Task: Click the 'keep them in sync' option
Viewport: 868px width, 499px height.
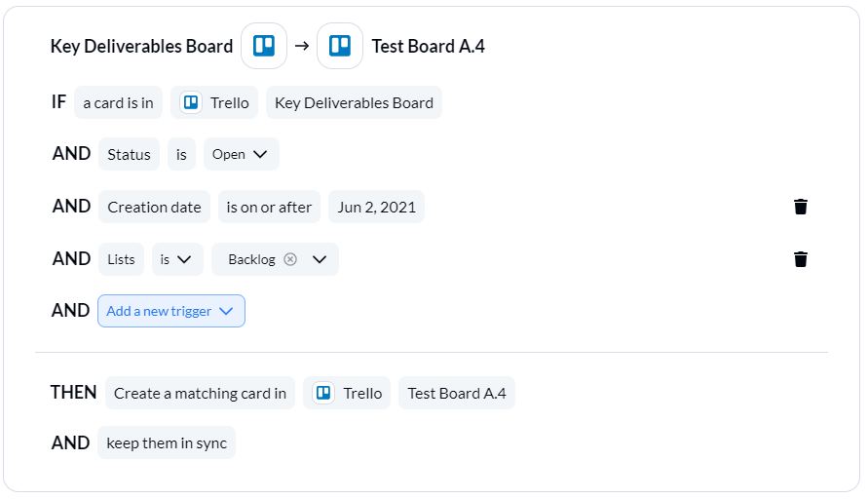Action: pyautogui.click(x=167, y=442)
